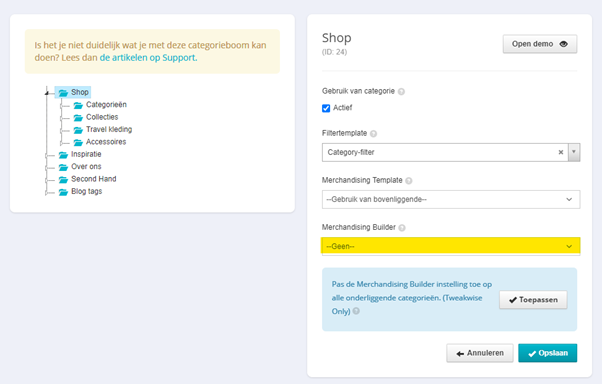Clear the Category-filter selection with the x
This screenshot has height=384, width=602.
point(561,152)
